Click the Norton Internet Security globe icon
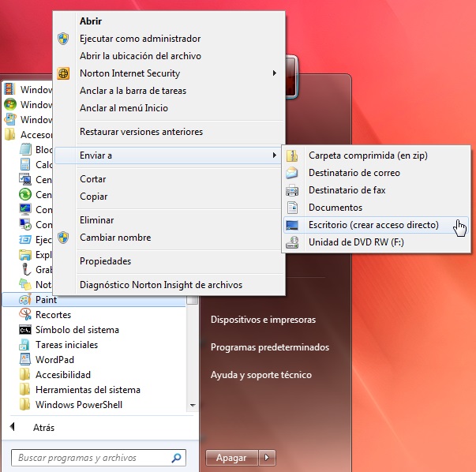This screenshot has height=472, width=476. coord(63,73)
